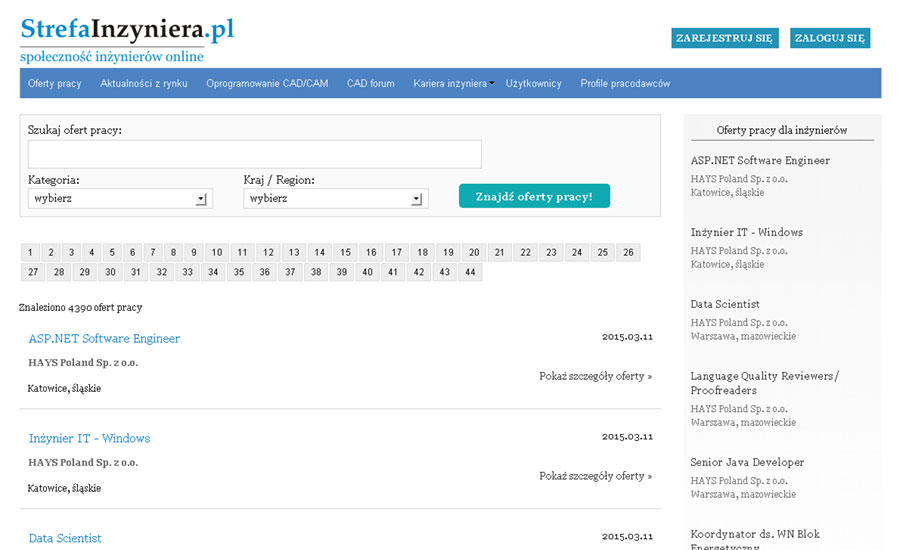Click the ZALOGUJ SIĘ button
900x550 pixels.
tap(829, 38)
